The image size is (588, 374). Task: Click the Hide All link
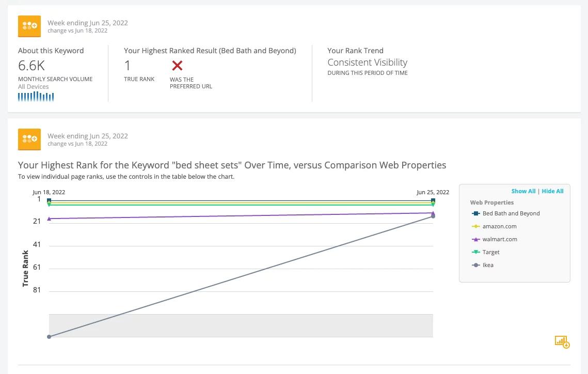(x=552, y=191)
